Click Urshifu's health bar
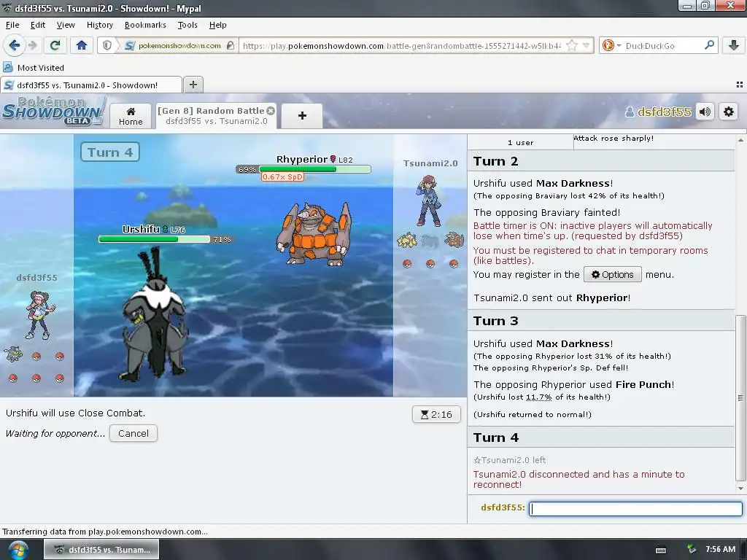Image resolution: width=747 pixels, height=560 pixels. click(x=154, y=239)
